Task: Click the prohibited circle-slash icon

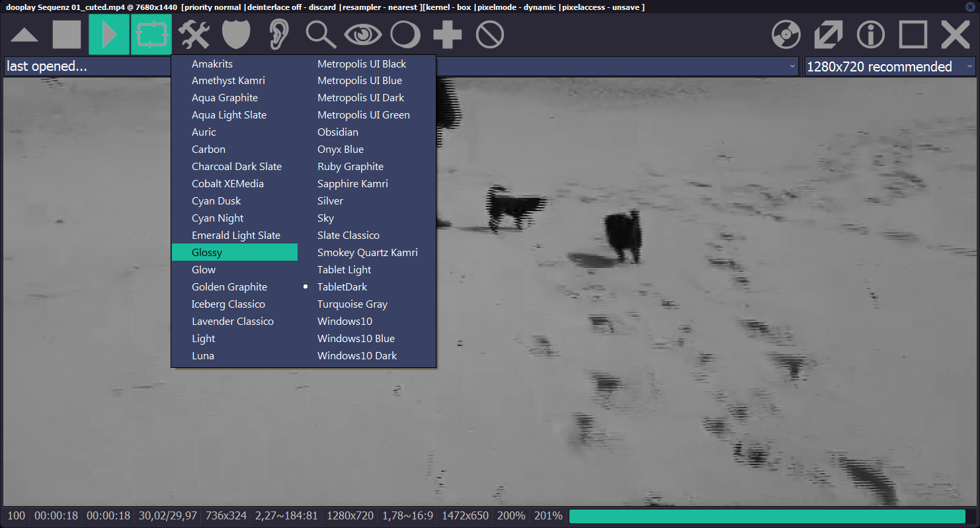Action: point(490,34)
